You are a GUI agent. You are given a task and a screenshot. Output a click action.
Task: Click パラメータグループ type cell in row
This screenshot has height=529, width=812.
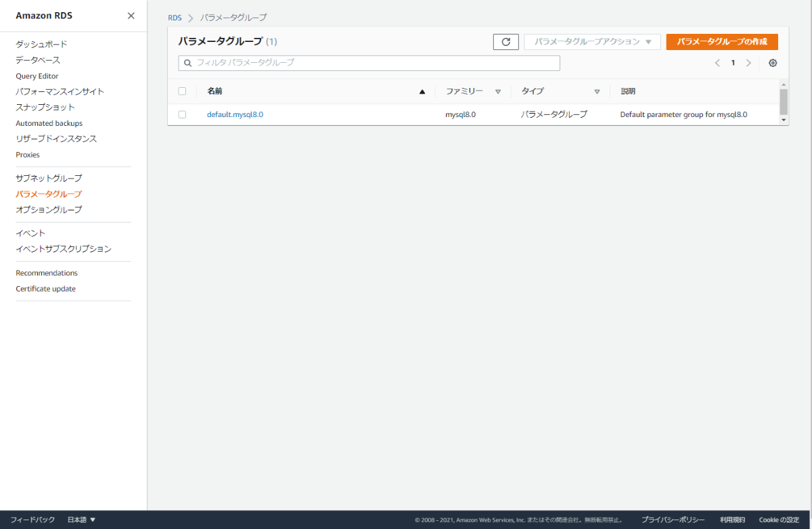point(554,114)
